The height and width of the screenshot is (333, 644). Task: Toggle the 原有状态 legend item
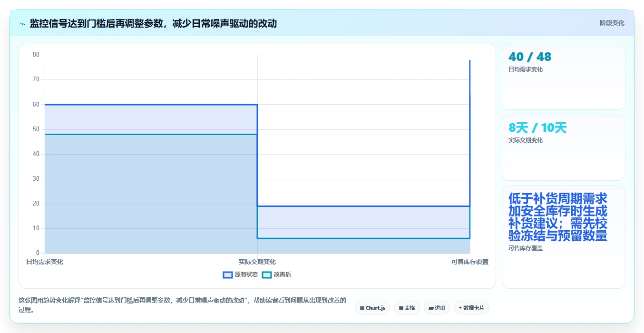point(240,274)
